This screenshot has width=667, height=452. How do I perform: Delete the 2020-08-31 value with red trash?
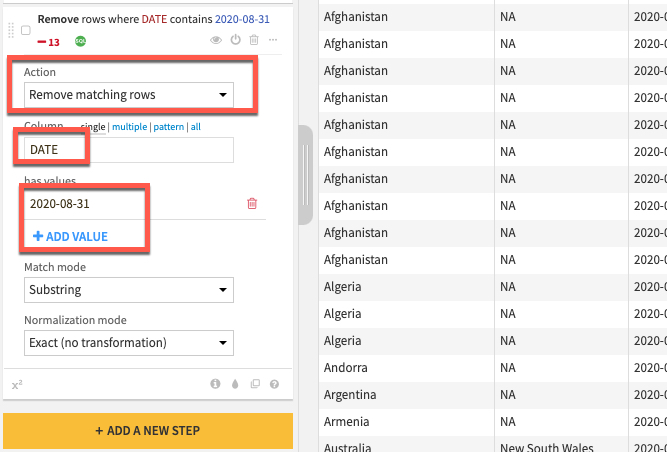click(251, 203)
